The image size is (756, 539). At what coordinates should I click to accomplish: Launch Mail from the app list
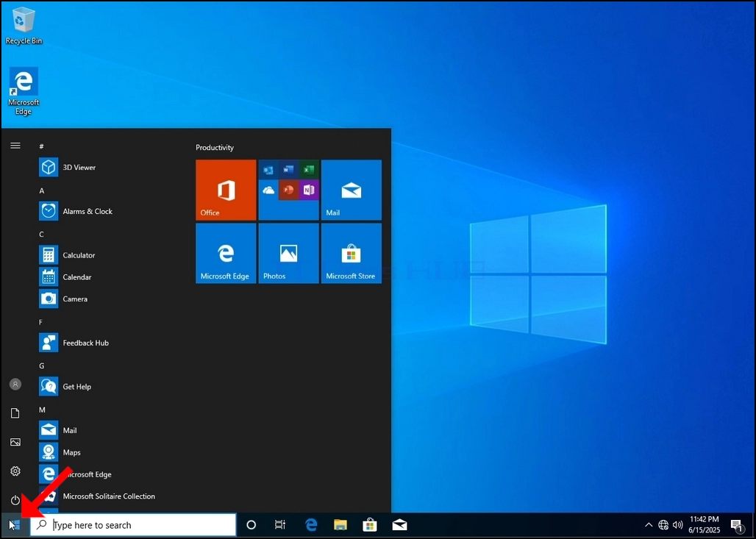tap(109, 430)
